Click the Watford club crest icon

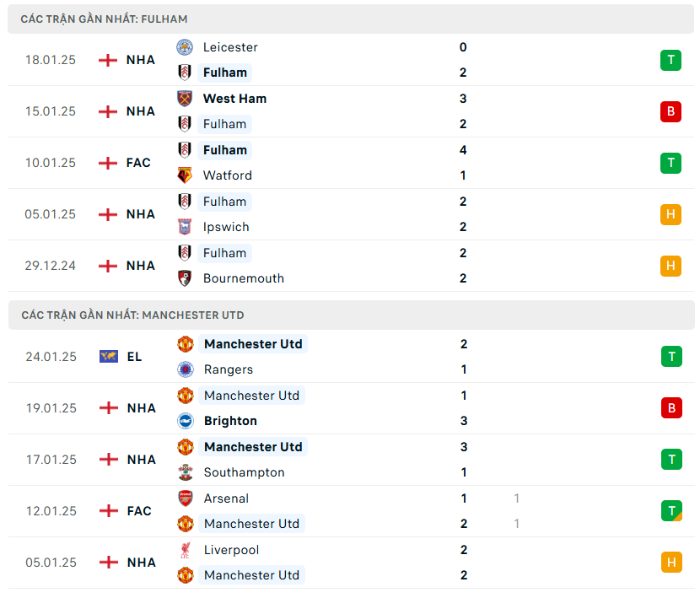click(184, 175)
